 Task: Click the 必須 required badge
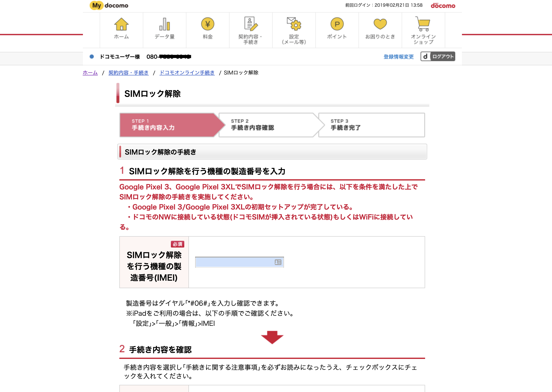(x=177, y=244)
